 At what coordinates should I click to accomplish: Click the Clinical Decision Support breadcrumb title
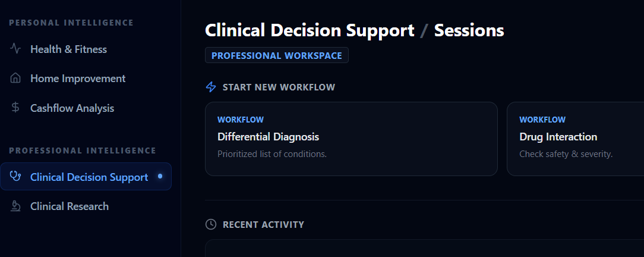pos(310,30)
